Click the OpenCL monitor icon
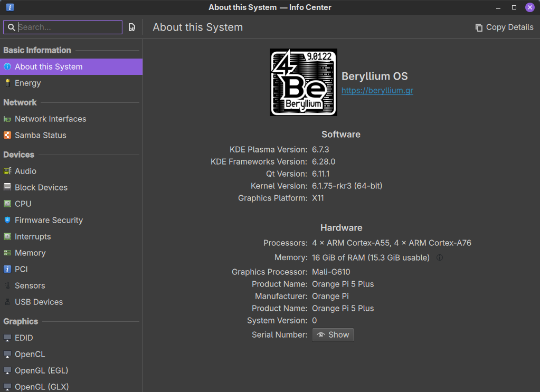The image size is (540, 392). click(x=7, y=354)
